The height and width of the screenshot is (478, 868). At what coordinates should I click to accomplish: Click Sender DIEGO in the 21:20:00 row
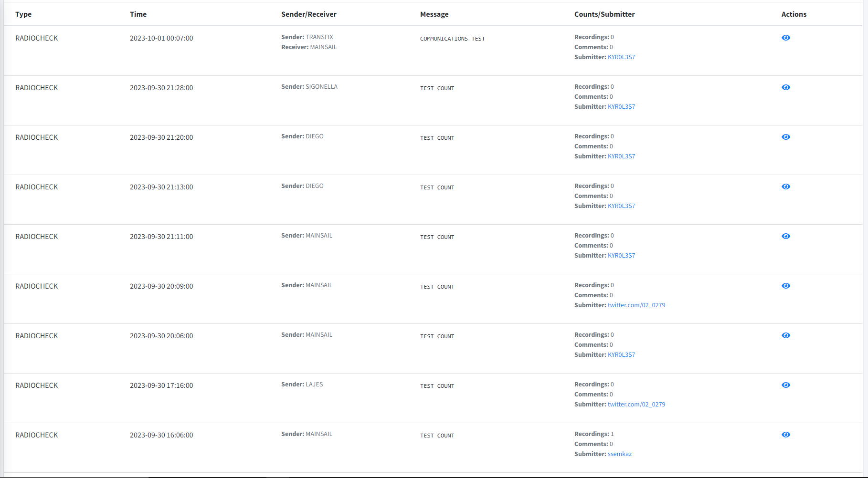coord(302,136)
